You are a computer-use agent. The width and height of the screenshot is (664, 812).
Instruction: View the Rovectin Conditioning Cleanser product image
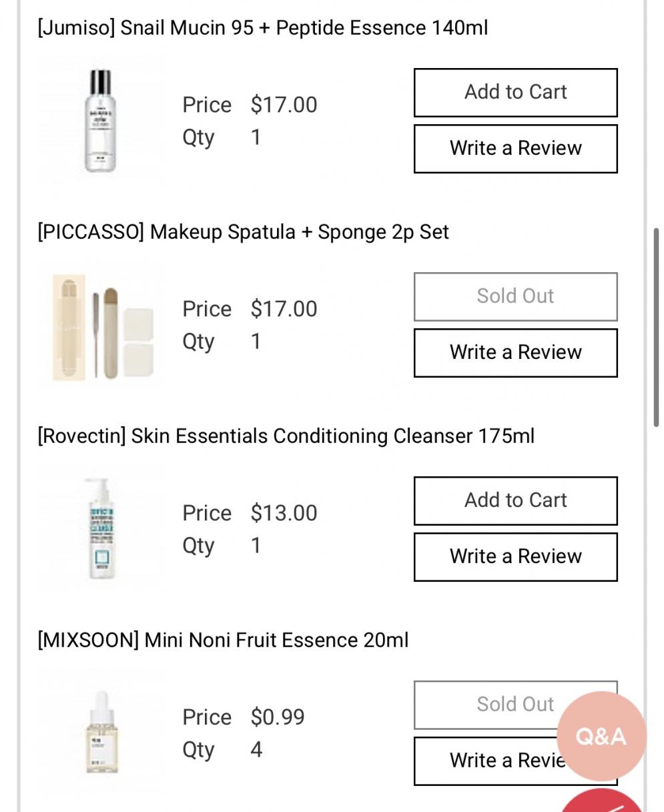tap(100, 529)
